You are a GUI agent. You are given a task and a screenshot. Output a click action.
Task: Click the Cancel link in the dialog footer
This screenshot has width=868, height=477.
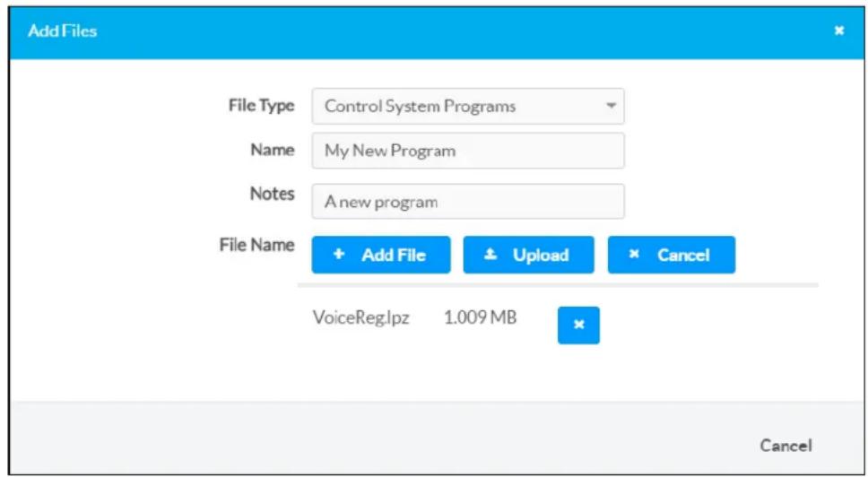pyautogui.click(x=786, y=446)
